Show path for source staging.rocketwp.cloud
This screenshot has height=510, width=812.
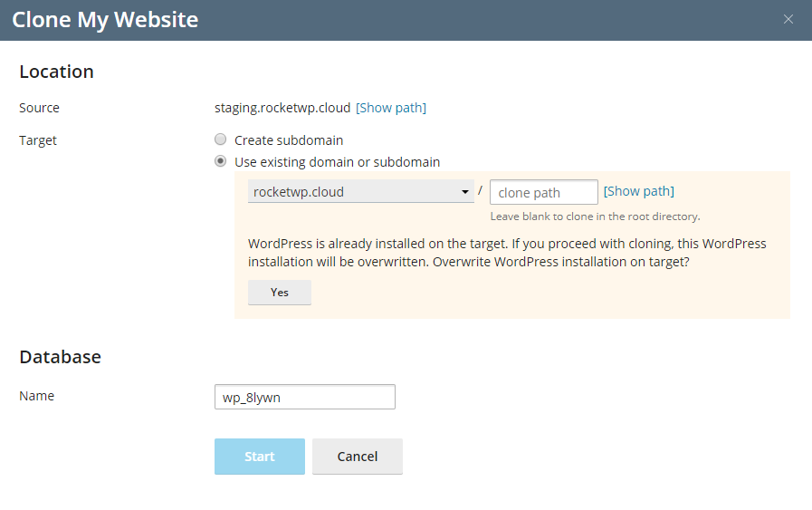coord(391,108)
